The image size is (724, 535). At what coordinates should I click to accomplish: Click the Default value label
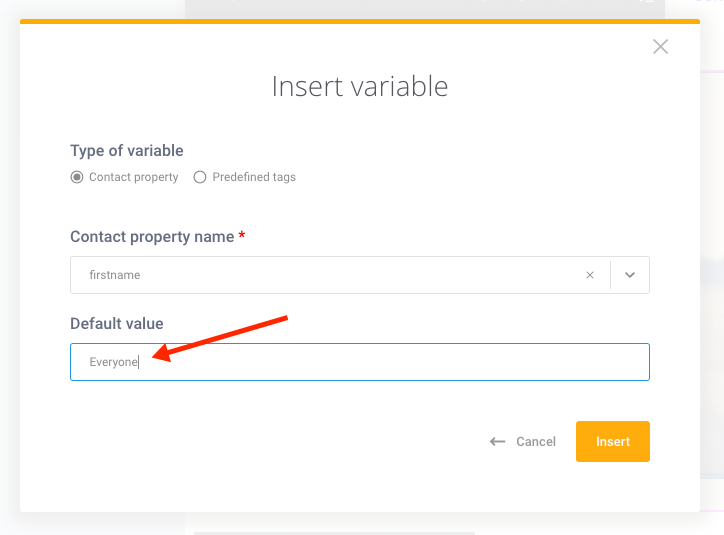(x=117, y=324)
